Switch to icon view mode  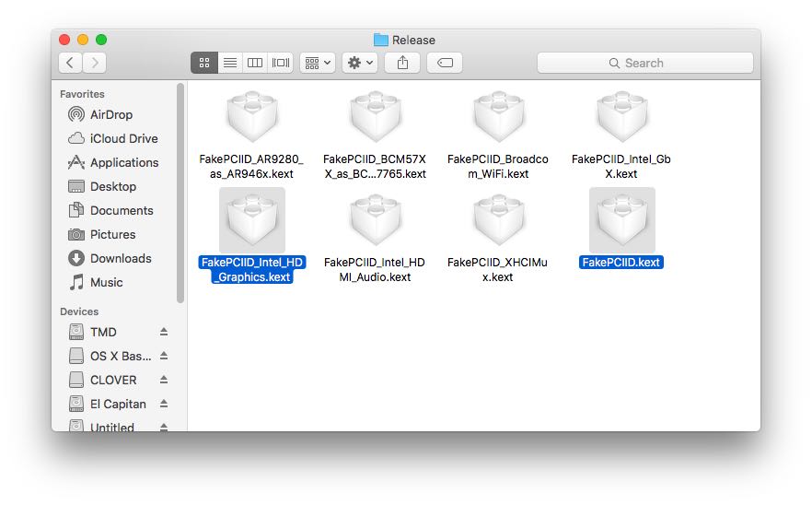tap(204, 63)
